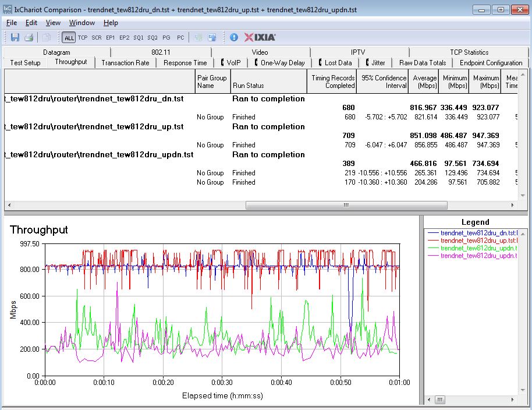Screen dimensions: 532x410
Task: Click the Timing Records Completed column header
Action: (332, 82)
